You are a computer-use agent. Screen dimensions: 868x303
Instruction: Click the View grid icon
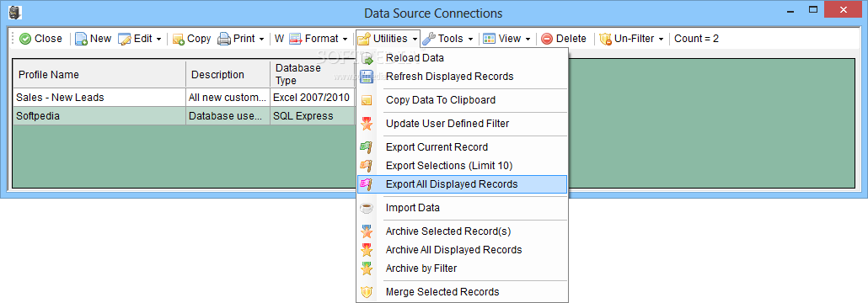coord(489,39)
